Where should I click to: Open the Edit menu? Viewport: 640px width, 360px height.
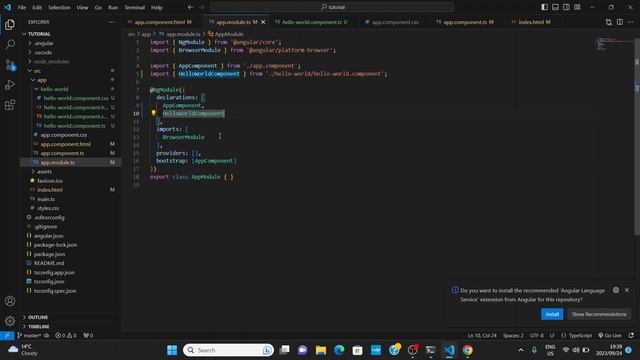[x=37, y=7]
